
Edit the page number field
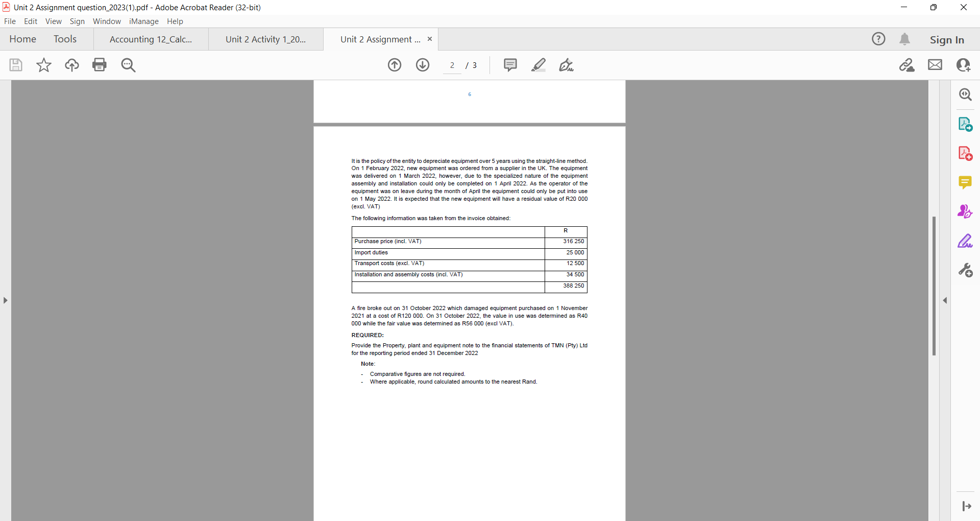[x=452, y=65]
